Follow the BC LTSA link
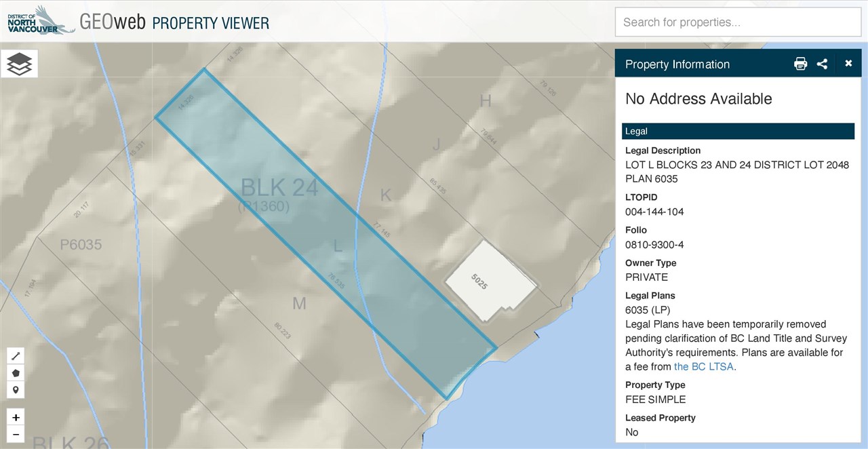This screenshot has width=868, height=449. 704,367
